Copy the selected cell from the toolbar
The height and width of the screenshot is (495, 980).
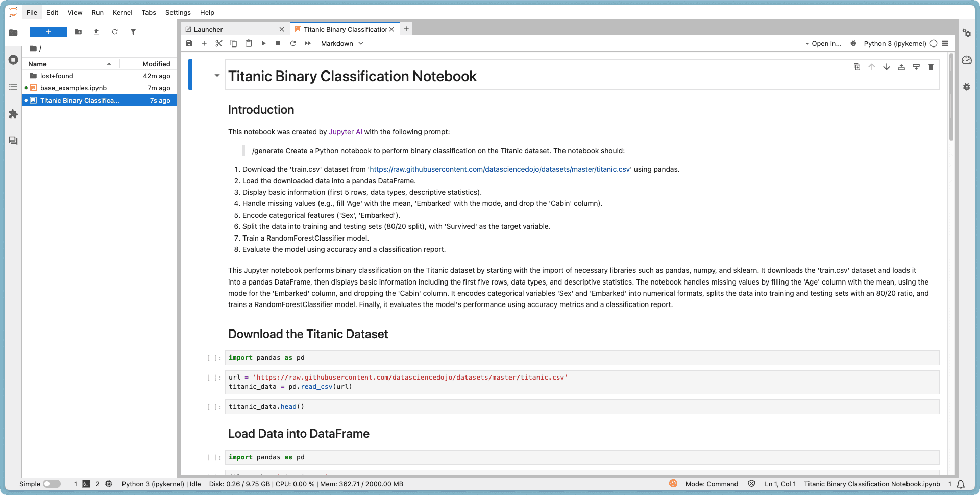pos(234,43)
